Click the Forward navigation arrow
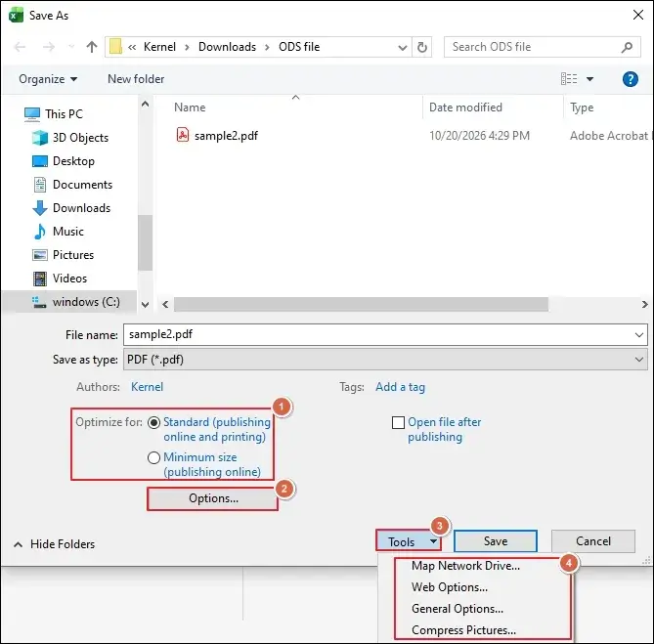The image size is (654, 644). (x=49, y=47)
